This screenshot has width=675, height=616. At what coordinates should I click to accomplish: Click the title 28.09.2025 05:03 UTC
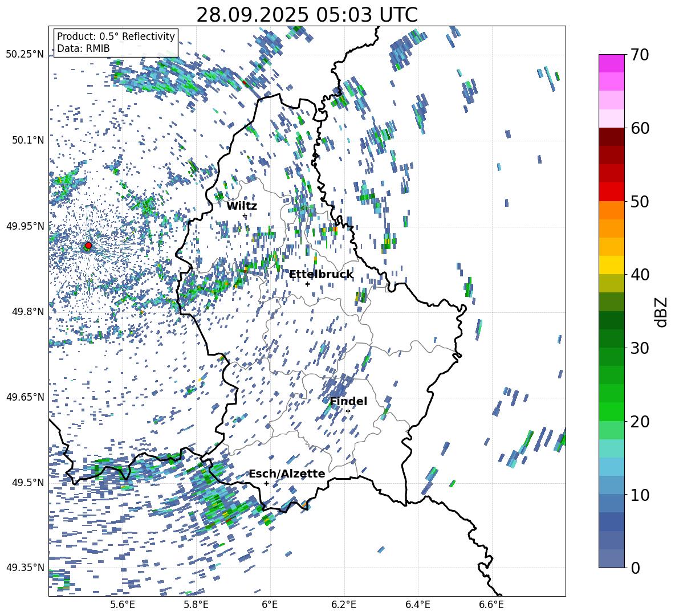pyautogui.click(x=307, y=15)
